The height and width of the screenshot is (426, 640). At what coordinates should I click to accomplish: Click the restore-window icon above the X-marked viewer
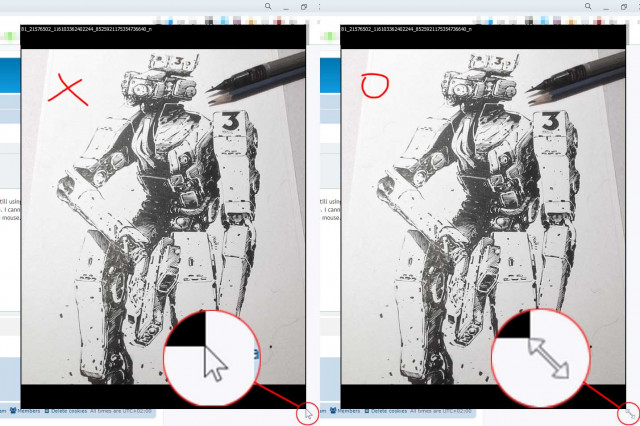(x=304, y=7)
